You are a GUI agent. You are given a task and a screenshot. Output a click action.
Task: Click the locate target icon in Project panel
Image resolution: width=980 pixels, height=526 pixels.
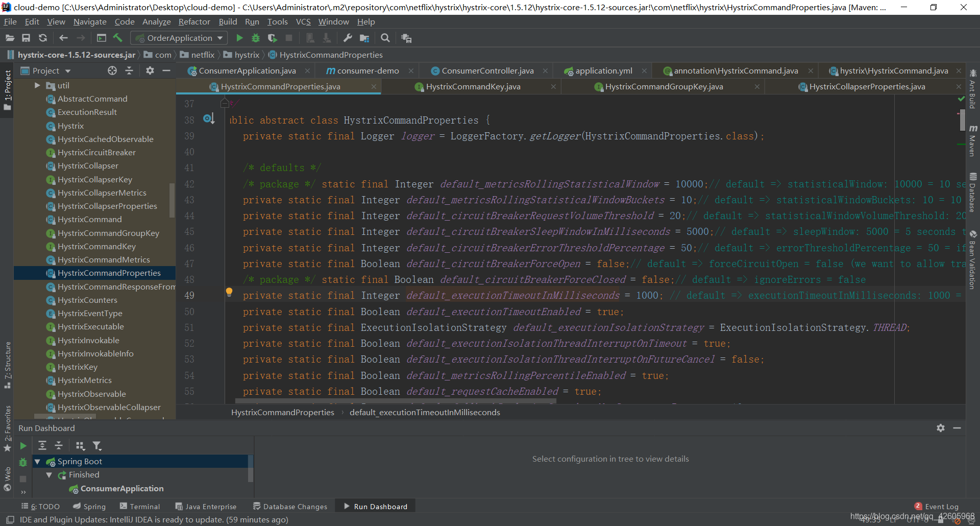pos(112,70)
